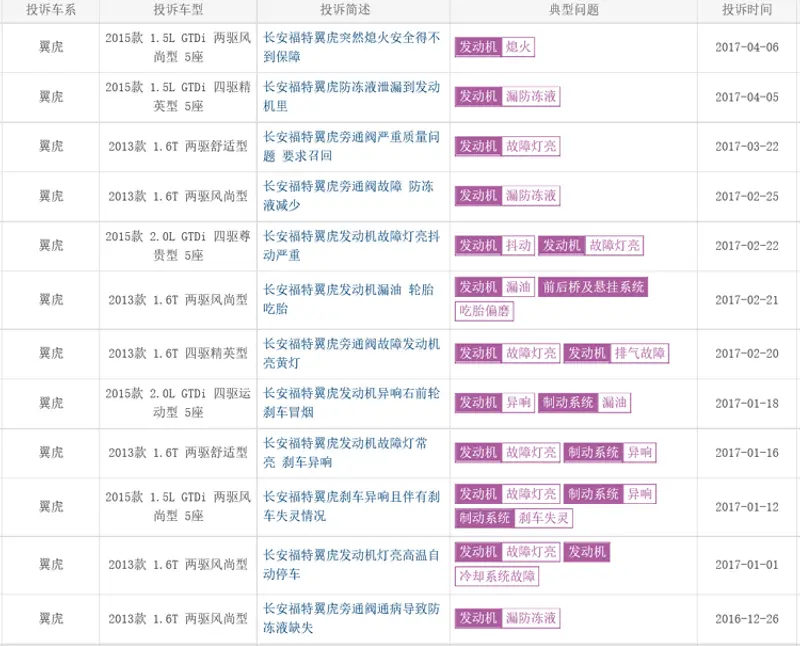The image size is (800, 646).
Task: Open link 发动机漏油 轮胎吃胎
Action: pyautogui.click(x=348, y=299)
